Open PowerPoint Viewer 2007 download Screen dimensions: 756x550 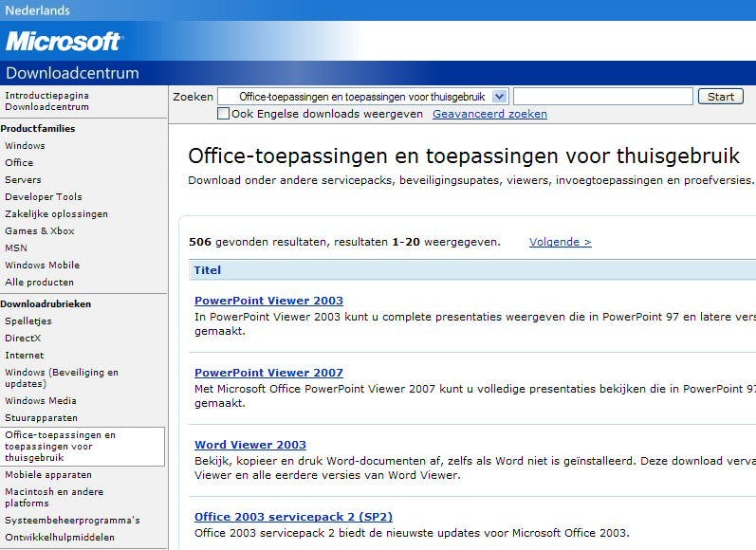click(268, 373)
